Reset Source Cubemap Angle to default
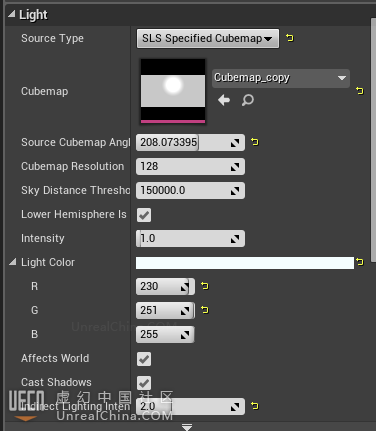 tap(255, 142)
